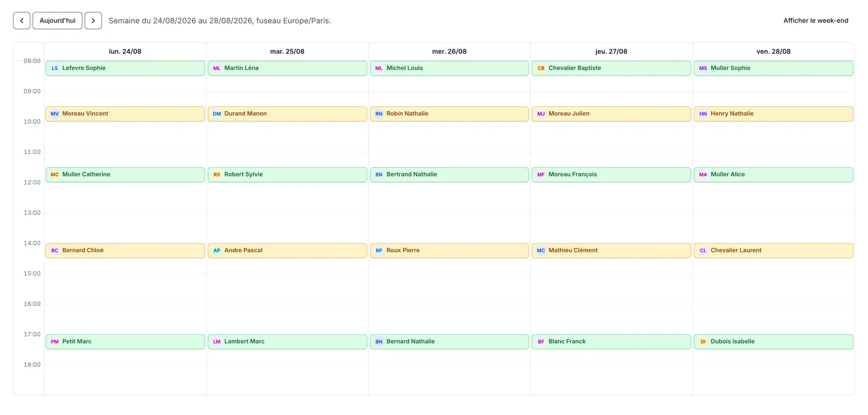Open the Muller Catherine appointment
The width and height of the screenshot is (868, 415).
pyautogui.click(x=125, y=175)
